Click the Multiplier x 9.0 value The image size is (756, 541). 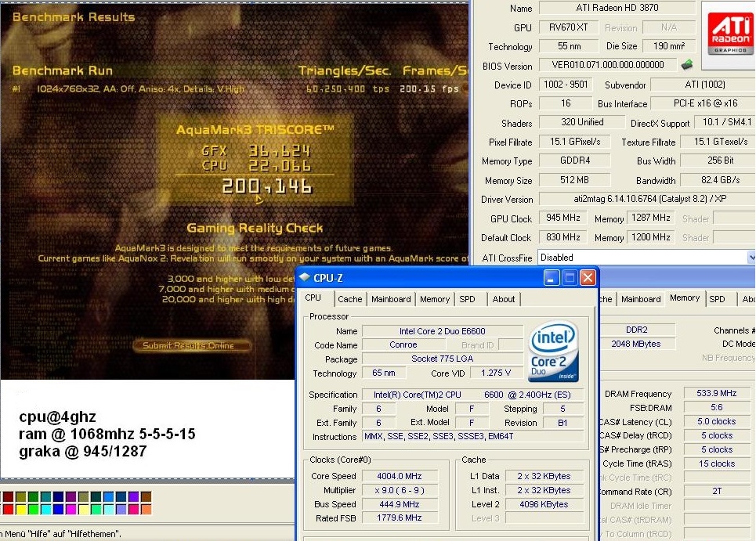[x=400, y=490]
